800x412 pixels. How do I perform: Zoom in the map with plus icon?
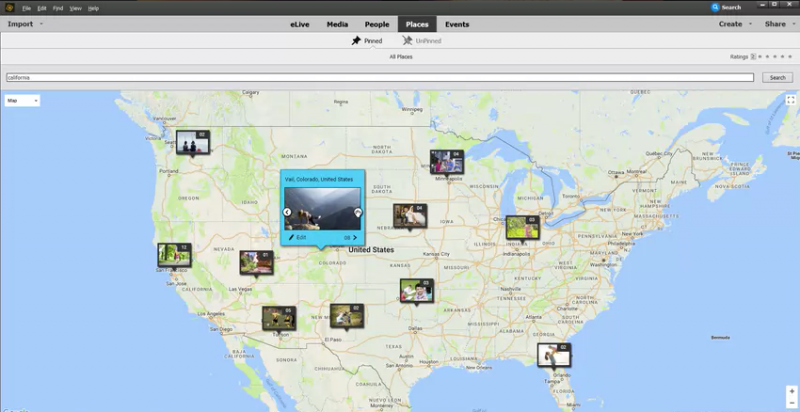click(791, 392)
